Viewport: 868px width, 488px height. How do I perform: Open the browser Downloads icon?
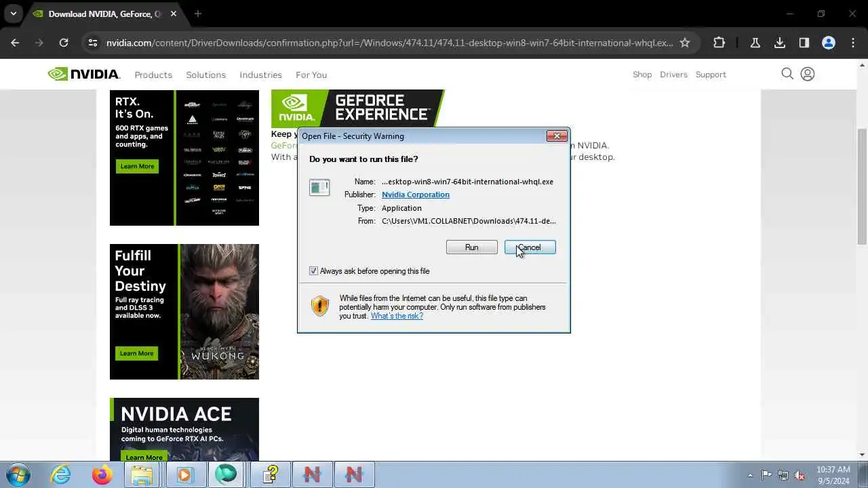tap(780, 43)
